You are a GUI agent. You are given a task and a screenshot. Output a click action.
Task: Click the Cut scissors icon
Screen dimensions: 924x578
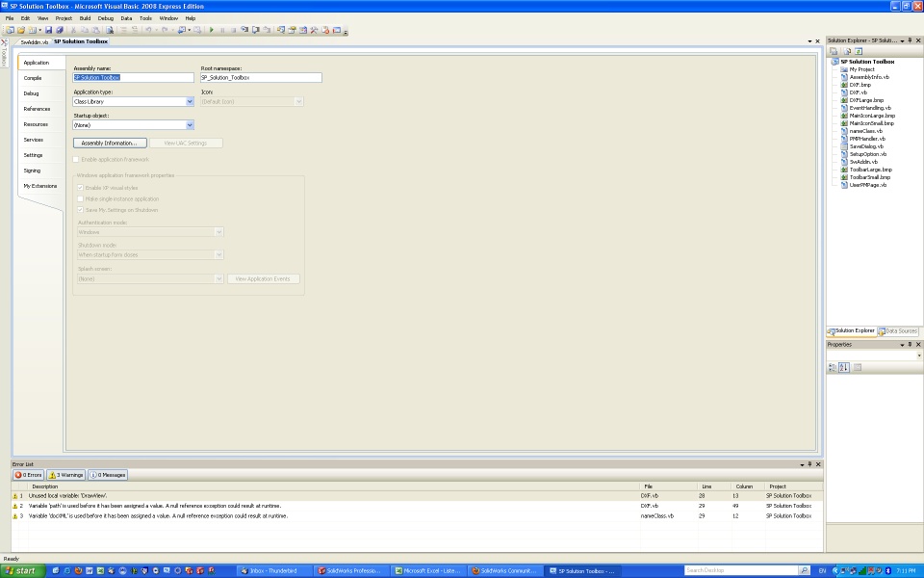coord(73,30)
